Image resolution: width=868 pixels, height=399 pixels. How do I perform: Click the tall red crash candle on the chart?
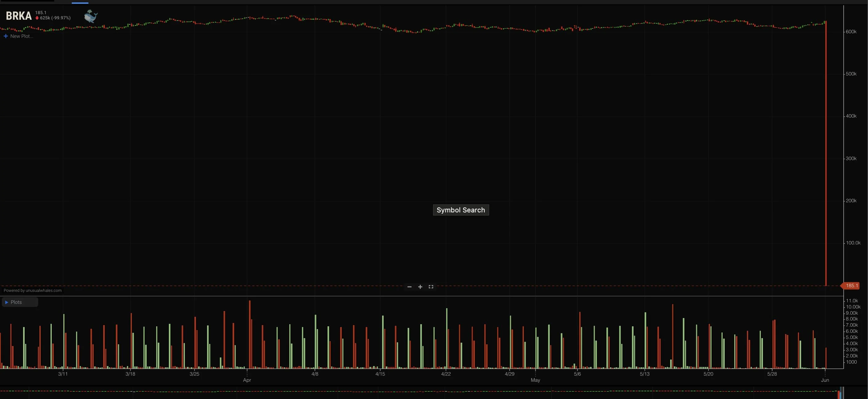826,153
